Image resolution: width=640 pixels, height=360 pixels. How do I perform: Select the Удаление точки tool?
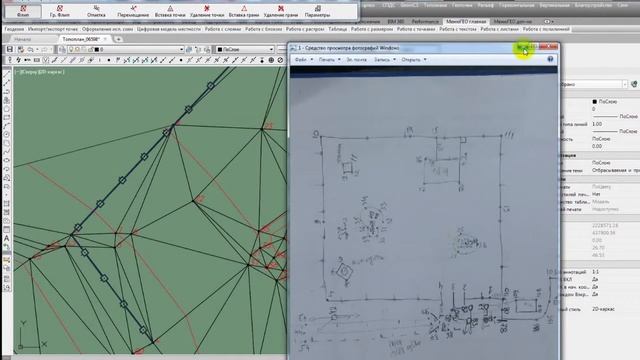coord(207,11)
